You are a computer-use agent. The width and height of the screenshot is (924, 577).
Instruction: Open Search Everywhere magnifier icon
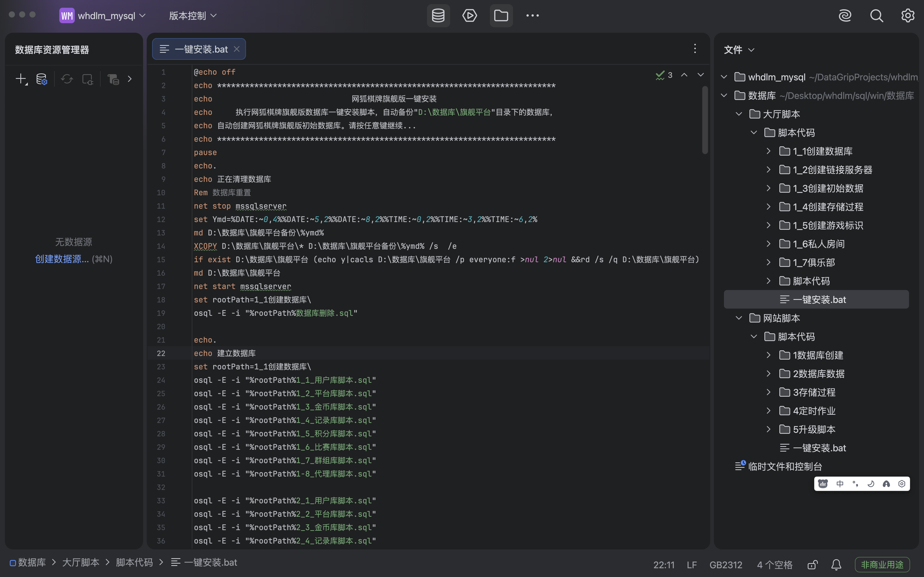(x=876, y=16)
